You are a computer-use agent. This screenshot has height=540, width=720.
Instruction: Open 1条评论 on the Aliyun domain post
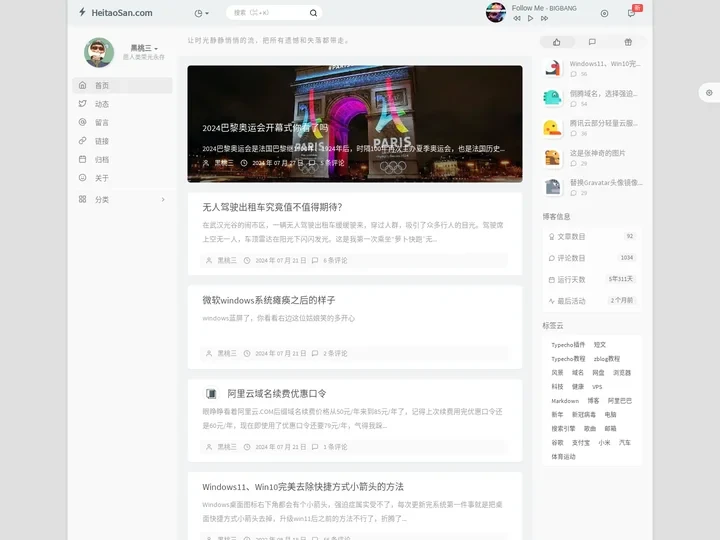tap(335, 447)
